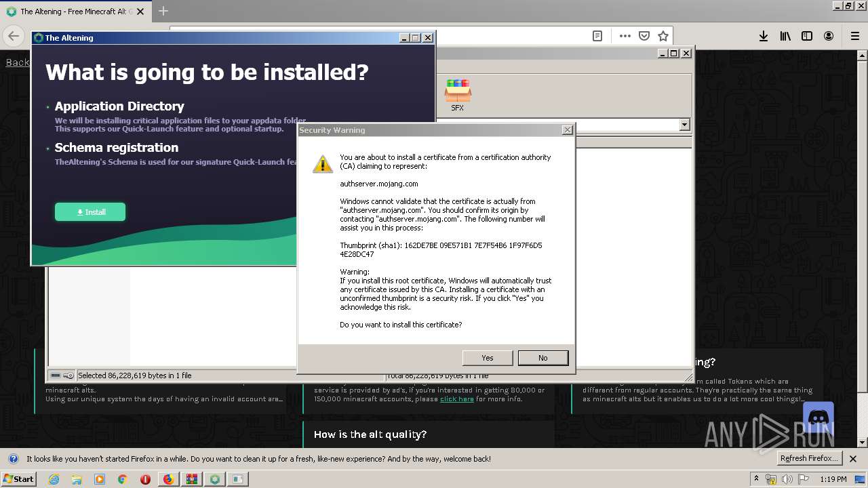Viewport: 868px width, 488px height.
Task: Open the WinRAR path dropdown arrow
Action: click(684, 125)
